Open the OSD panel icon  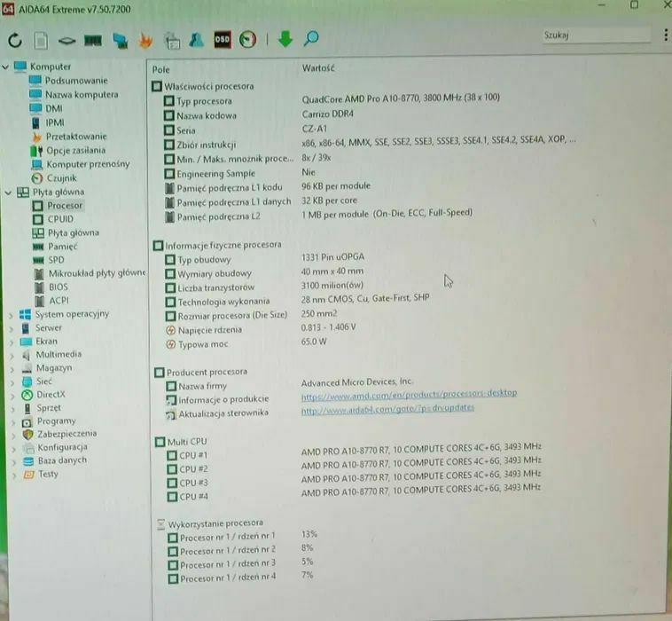[223, 39]
